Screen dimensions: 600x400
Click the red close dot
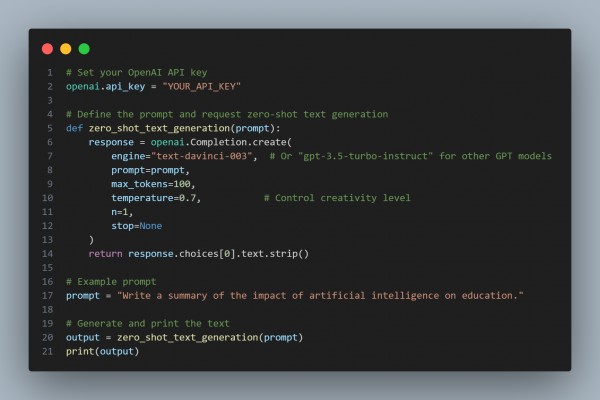click(x=47, y=49)
